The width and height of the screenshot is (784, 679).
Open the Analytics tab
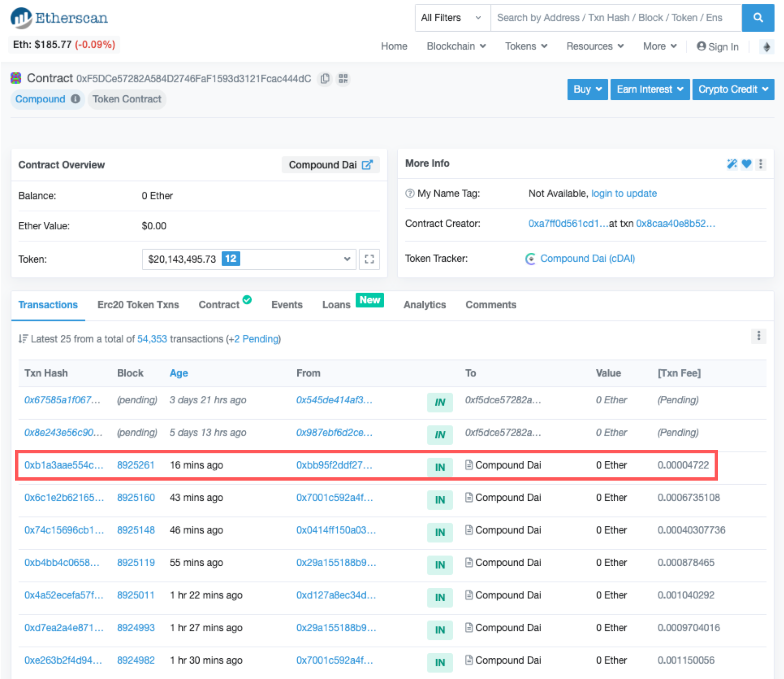(425, 305)
